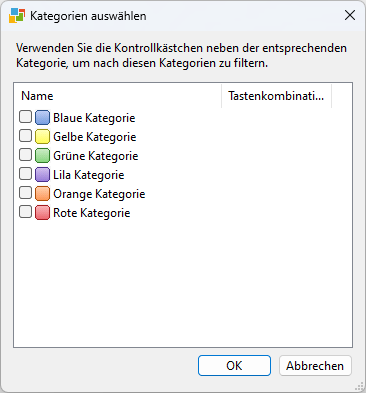Select the Orange Kategorie checkbox
Viewport: 366px width, 393px height.
(x=25, y=193)
